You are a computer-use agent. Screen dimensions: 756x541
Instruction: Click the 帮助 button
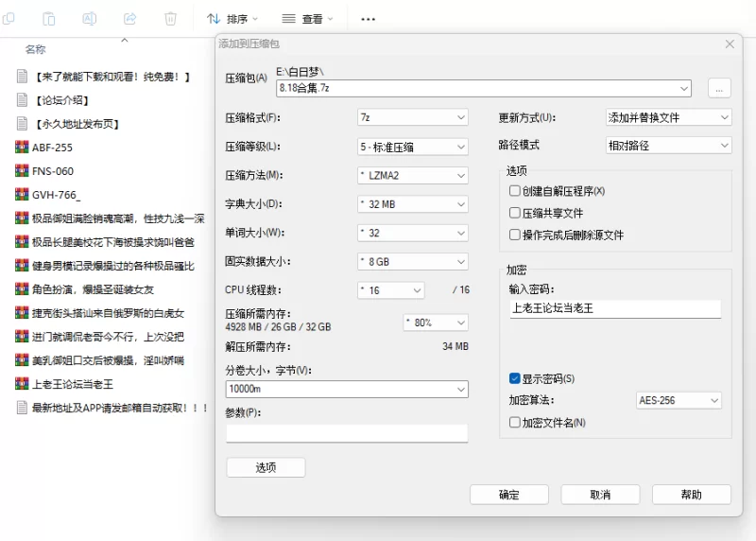[692, 495]
